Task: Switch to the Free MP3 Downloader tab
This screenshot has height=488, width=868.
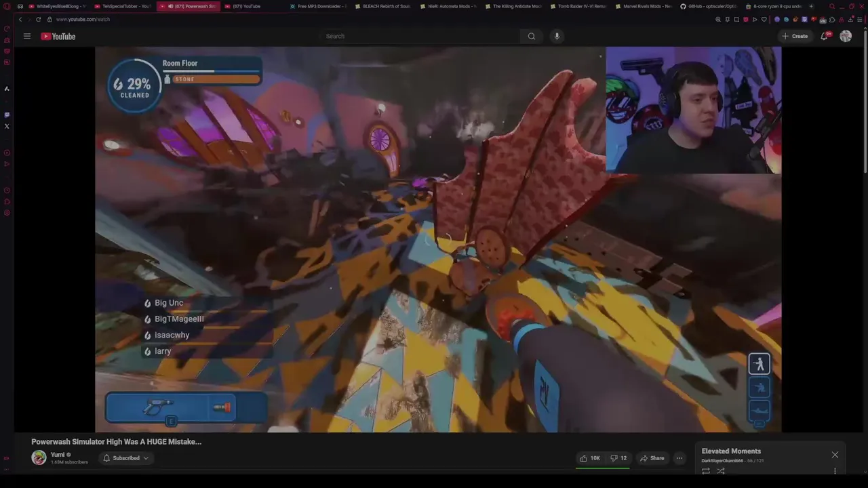Action: point(317,6)
